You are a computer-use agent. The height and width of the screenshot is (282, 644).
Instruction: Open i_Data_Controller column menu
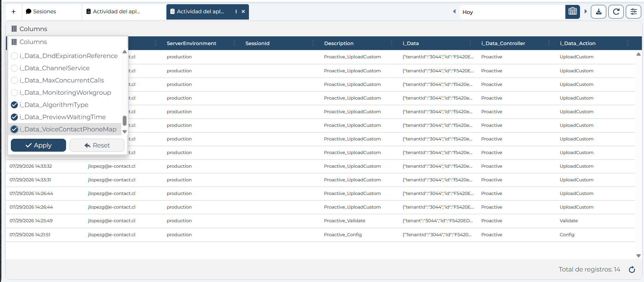tap(549, 43)
